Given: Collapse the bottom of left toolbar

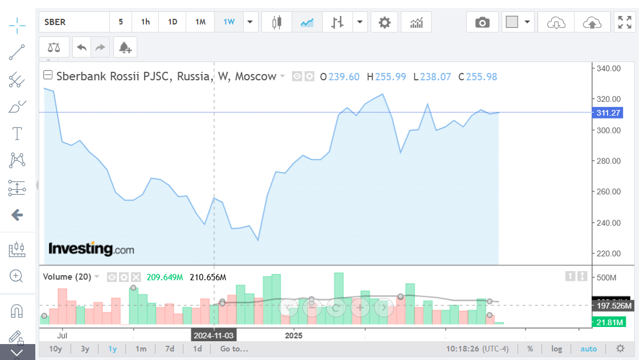Looking at the screenshot, I should (17, 352).
